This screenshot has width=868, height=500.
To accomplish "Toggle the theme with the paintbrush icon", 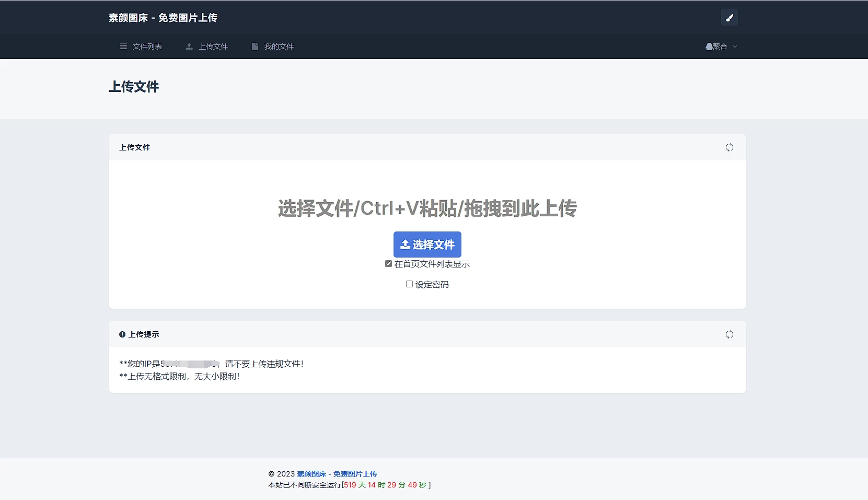I will [x=730, y=17].
